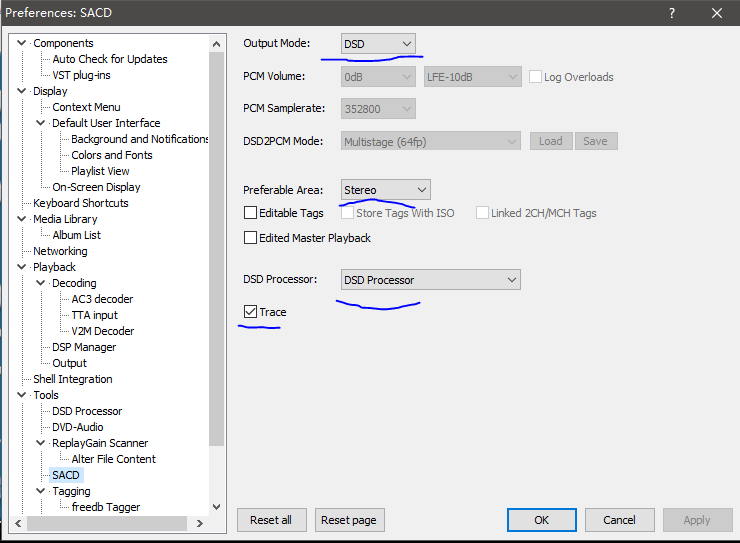Collapse the ReplayGain Scanner node

coord(41,443)
